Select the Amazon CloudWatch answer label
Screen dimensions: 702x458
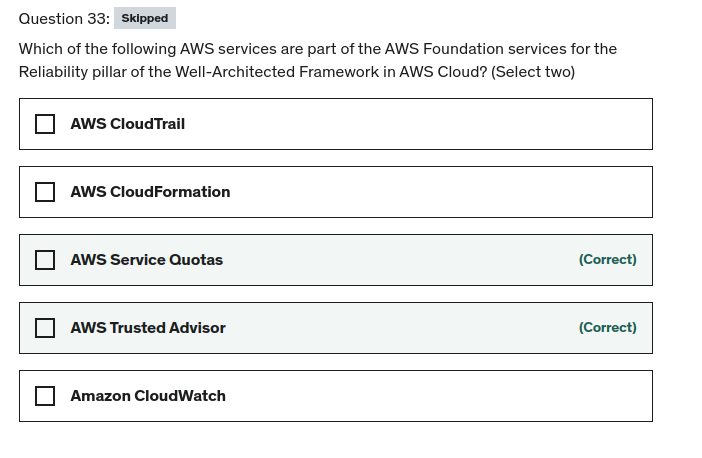point(148,396)
